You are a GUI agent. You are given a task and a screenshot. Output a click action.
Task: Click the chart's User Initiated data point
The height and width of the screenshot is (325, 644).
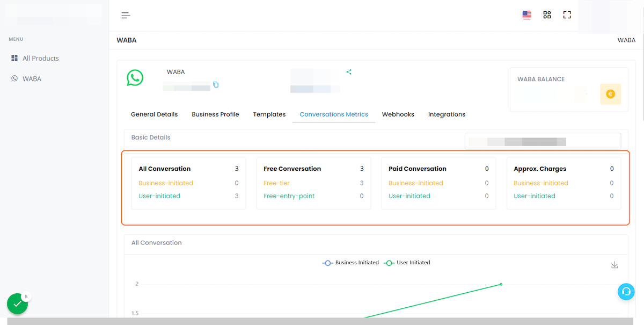501,284
